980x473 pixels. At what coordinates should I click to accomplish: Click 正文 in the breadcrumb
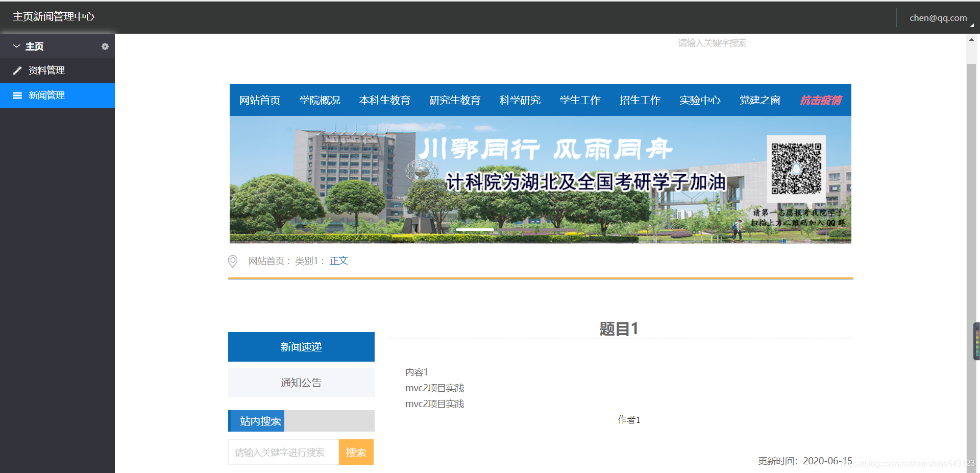click(x=338, y=261)
